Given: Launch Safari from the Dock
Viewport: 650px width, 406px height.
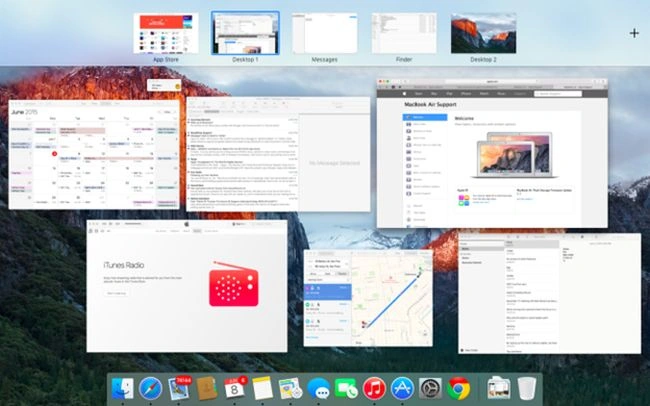Looking at the screenshot, I should click(x=150, y=389).
